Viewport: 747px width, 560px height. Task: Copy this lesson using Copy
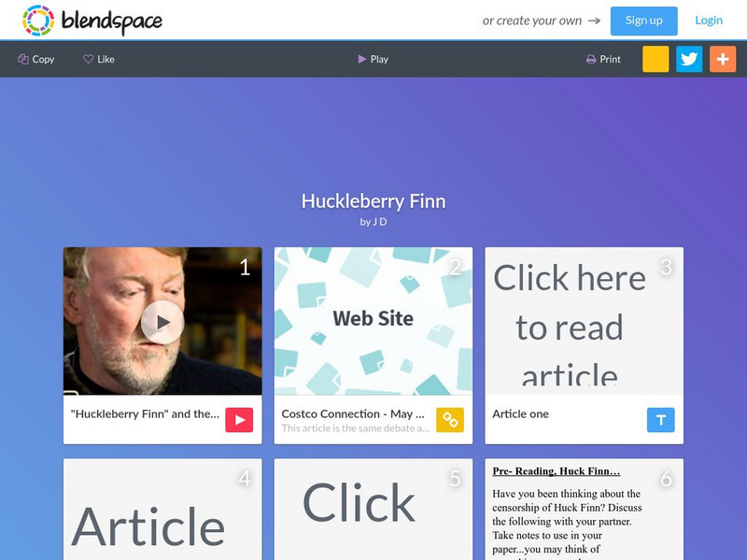click(x=36, y=59)
